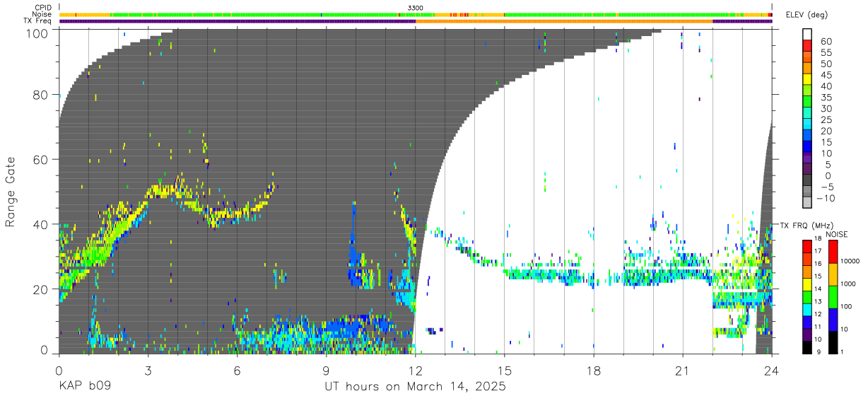Click the TX Freq row label at top left
Image resolution: width=868 pixels, height=401 pixels.
37,21
